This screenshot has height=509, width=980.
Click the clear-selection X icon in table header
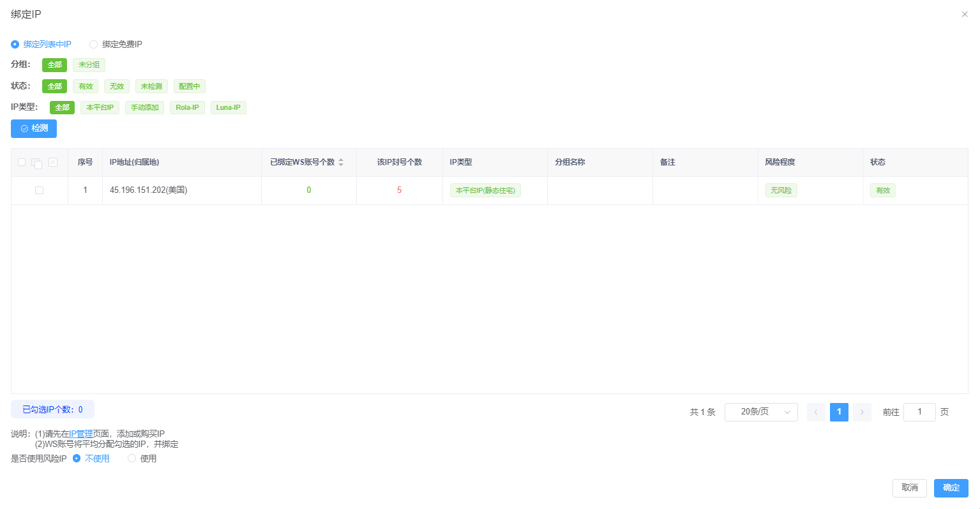tap(53, 162)
